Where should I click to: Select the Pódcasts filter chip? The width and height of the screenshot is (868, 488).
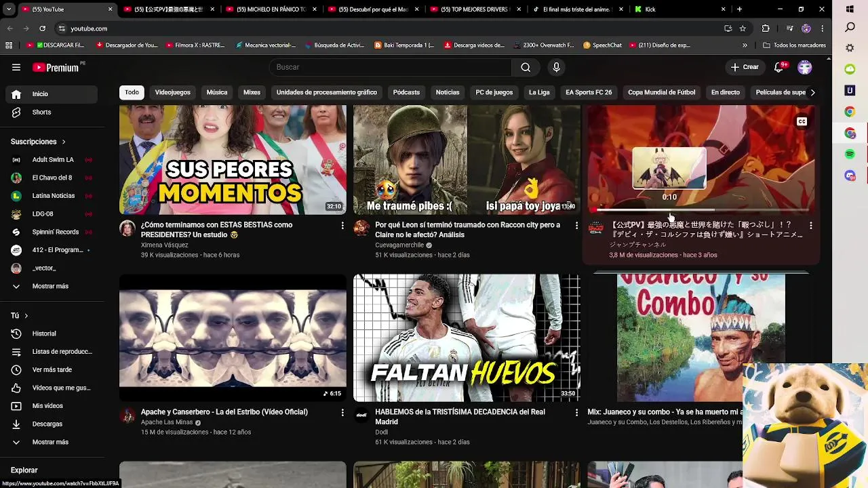click(x=406, y=92)
